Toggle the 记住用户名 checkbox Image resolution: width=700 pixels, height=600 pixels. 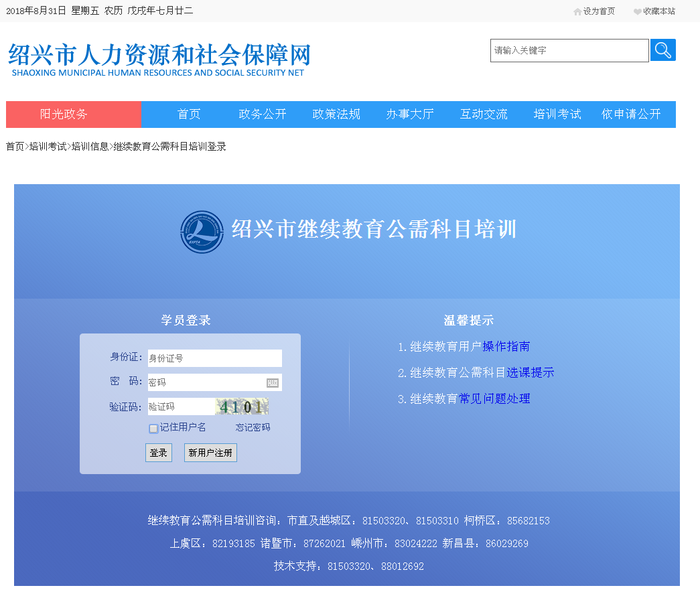coord(153,429)
